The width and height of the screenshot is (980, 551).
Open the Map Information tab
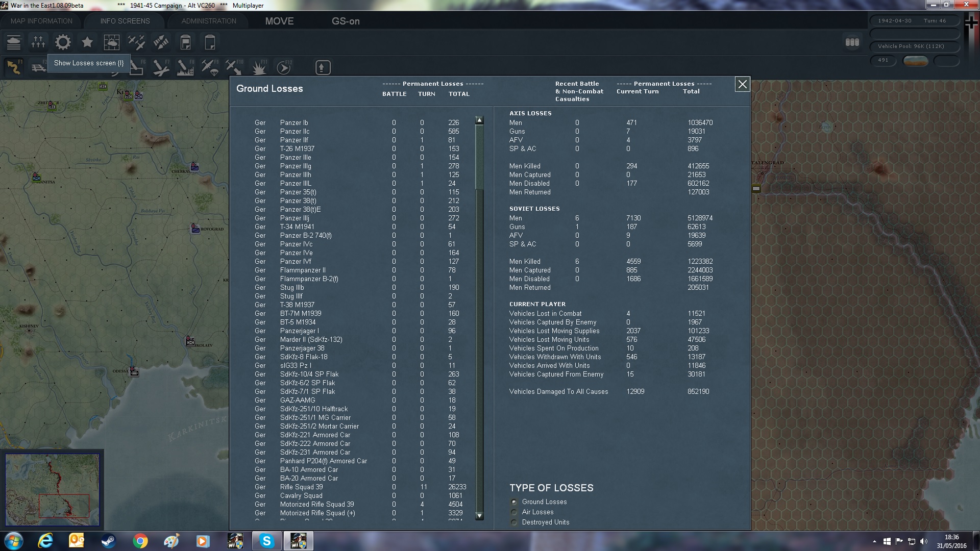point(41,21)
